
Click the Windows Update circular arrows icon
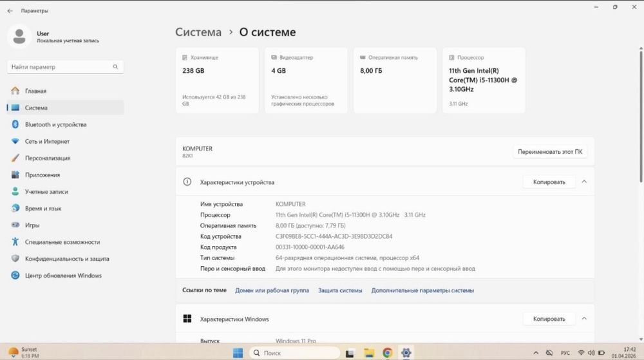click(x=15, y=276)
